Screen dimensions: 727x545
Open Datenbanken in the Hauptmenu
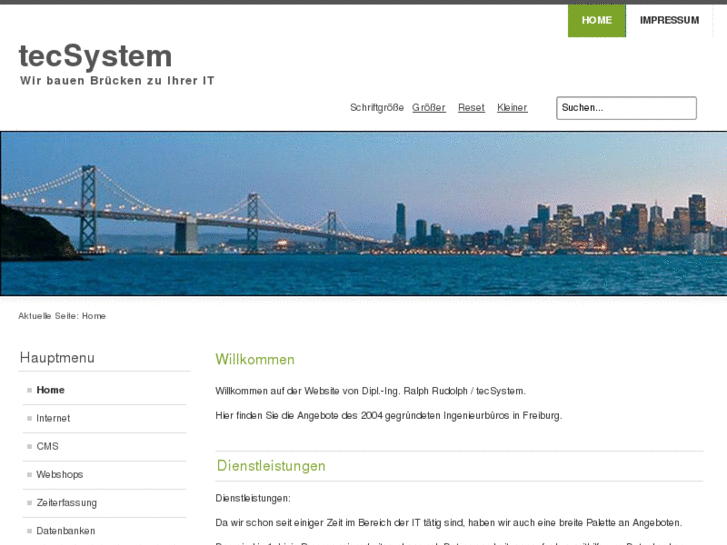pos(66,531)
